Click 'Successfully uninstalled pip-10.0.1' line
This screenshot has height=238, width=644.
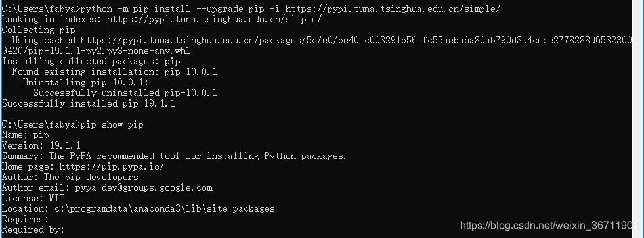125,93
